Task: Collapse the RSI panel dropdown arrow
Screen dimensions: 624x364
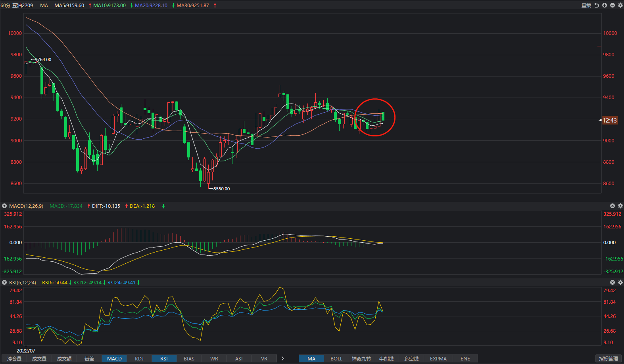Action: 4,282
